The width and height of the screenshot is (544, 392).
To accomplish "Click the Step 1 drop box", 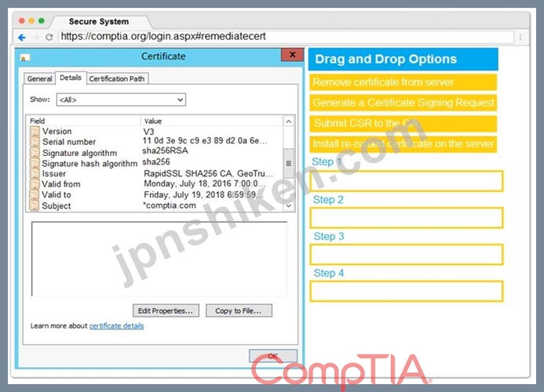I will [407, 181].
